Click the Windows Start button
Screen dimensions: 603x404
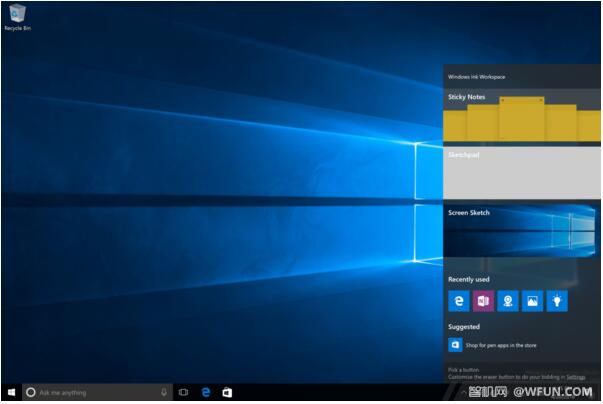pos(11,393)
